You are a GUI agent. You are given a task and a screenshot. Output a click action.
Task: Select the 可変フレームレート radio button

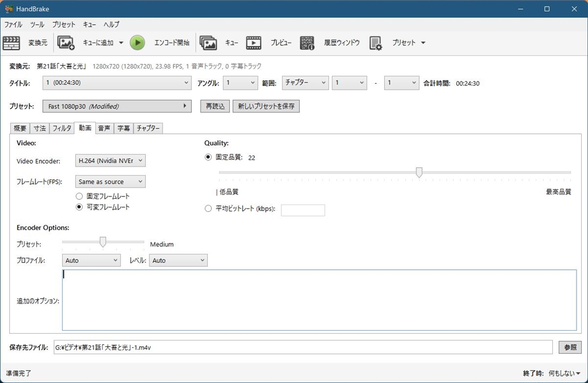tap(79, 207)
